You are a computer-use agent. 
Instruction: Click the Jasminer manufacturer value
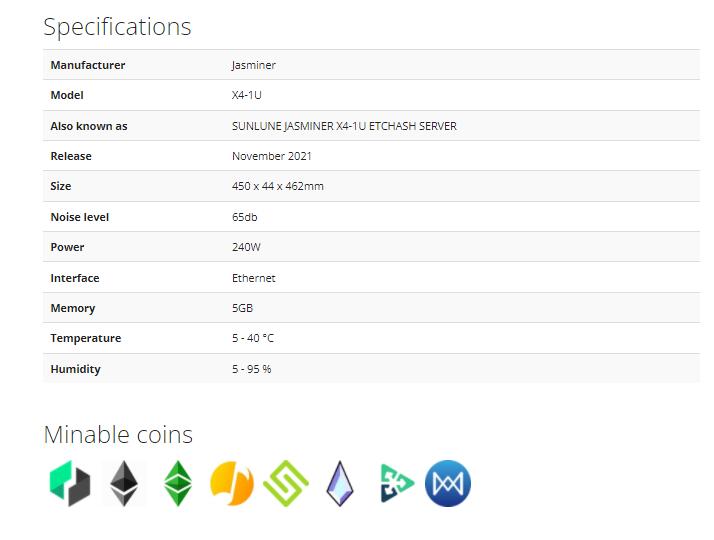254,65
